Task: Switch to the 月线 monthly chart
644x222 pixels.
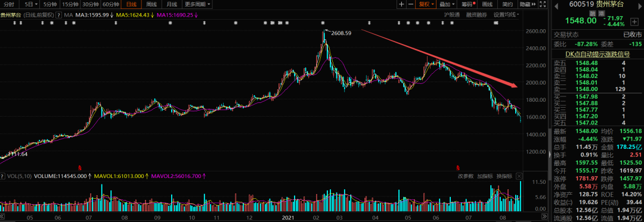Action: click(172, 5)
